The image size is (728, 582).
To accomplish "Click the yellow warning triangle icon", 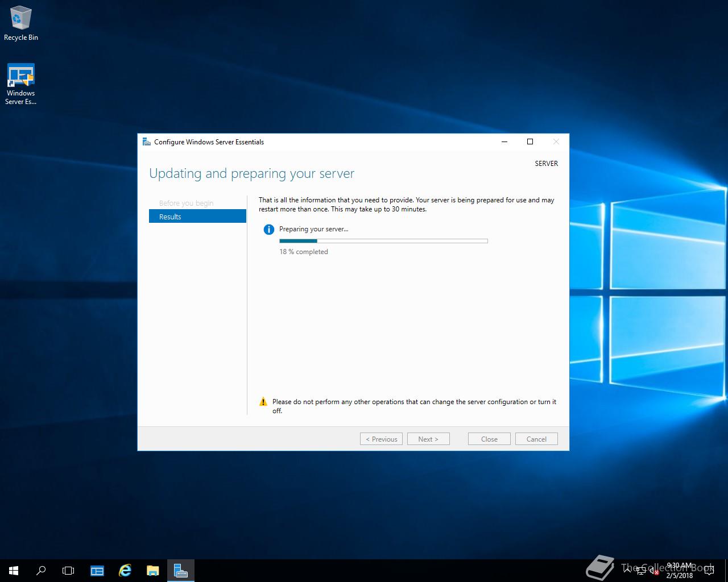I will [263, 402].
